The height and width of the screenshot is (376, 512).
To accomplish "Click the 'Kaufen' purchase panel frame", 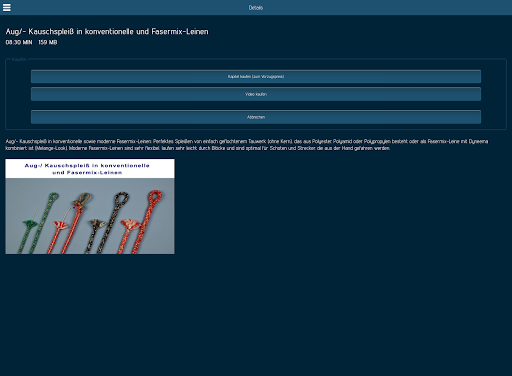I will [x=256, y=94].
